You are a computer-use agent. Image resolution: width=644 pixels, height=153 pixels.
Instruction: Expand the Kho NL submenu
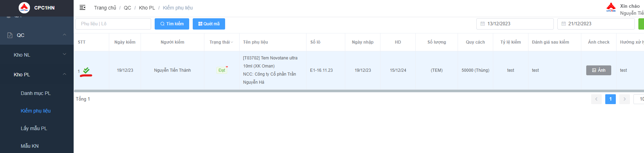point(64,55)
